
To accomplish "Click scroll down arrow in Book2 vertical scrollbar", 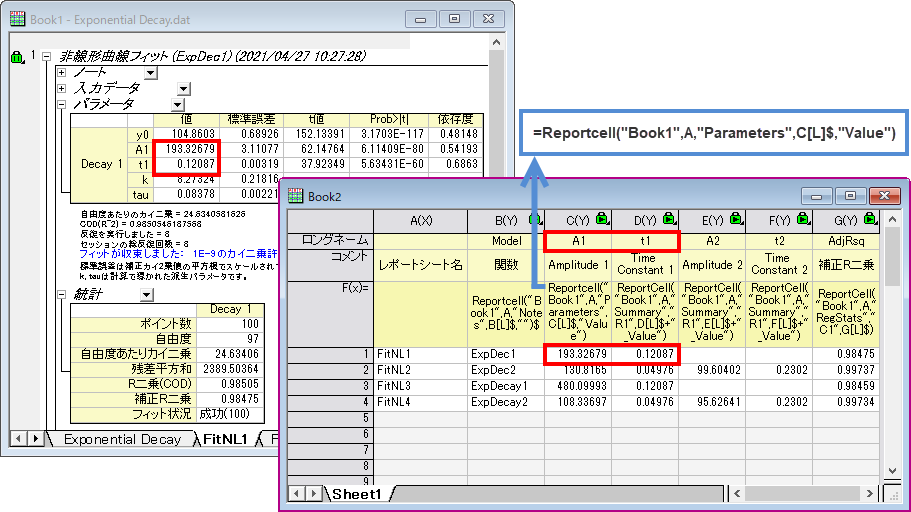I will 892,471.
